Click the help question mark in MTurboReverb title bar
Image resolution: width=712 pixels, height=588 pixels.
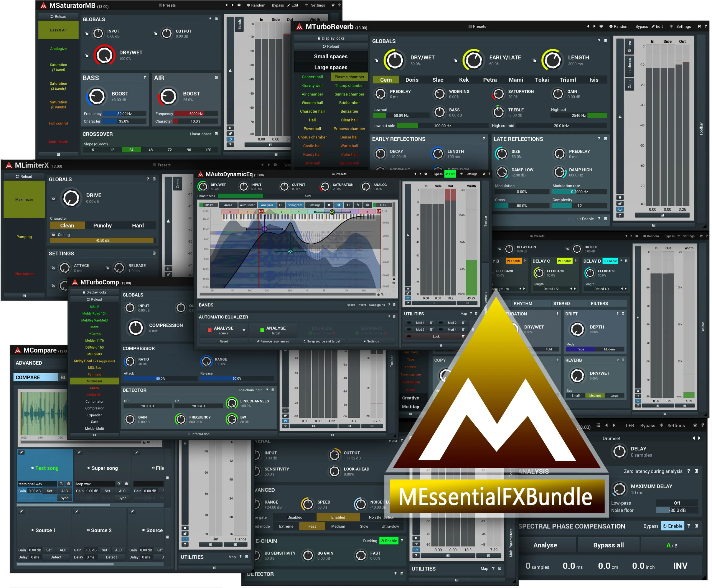(x=706, y=26)
